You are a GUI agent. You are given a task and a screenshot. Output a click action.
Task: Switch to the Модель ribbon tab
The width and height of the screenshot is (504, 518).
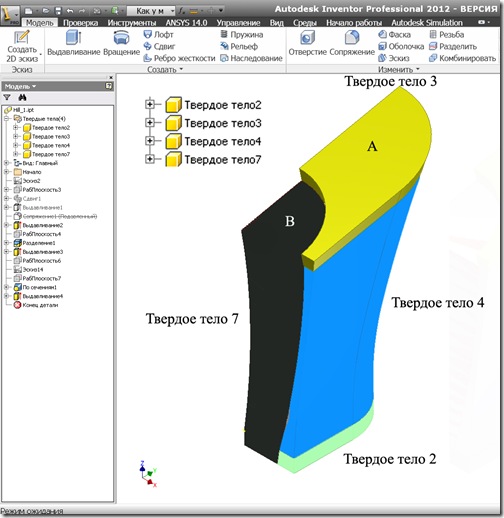40,23
